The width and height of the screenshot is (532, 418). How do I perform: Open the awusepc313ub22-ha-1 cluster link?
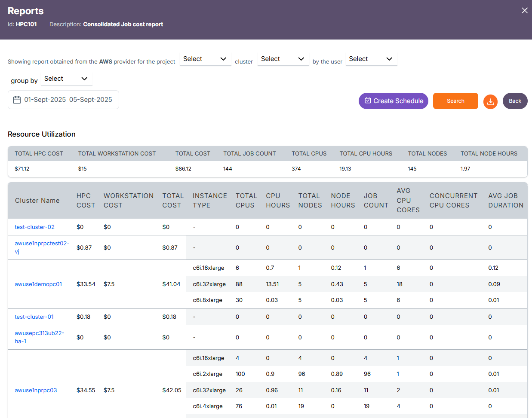[x=39, y=337]
